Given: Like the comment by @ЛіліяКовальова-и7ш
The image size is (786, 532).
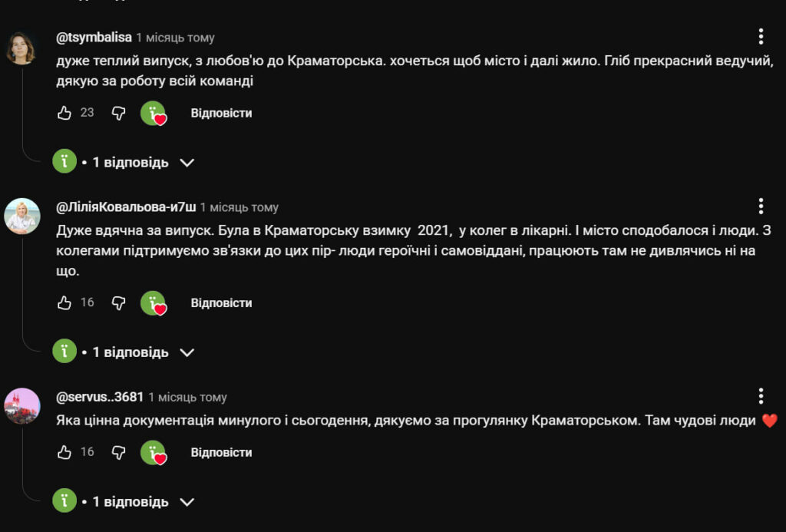Looking at the screenshot, I should tap(64, 302).
